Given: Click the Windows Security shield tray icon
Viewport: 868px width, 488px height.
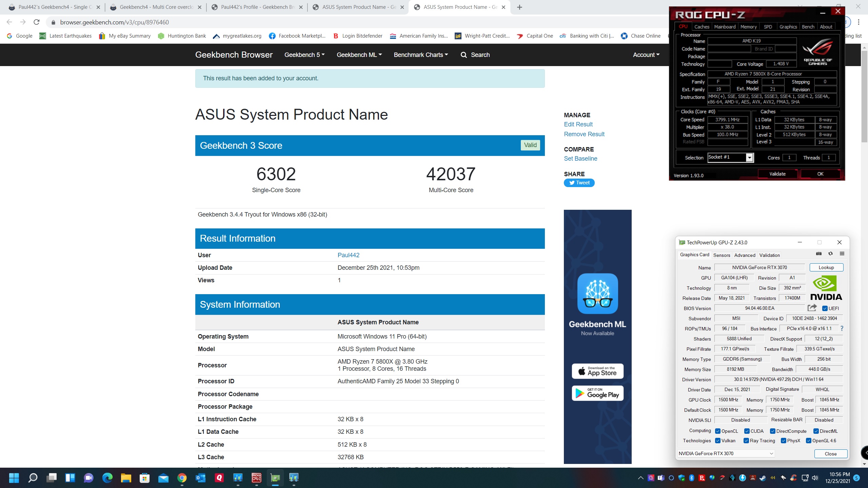Looking at the screenshot, I should [x=682, y=478].
